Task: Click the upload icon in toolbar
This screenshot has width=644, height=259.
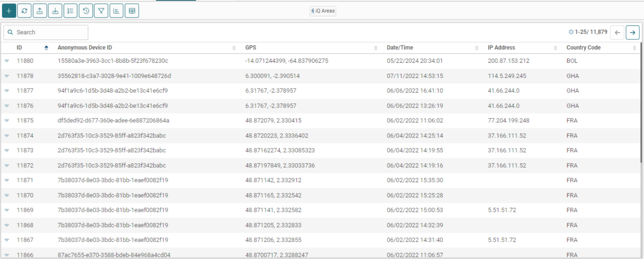Action: click(x=40, y=11)
